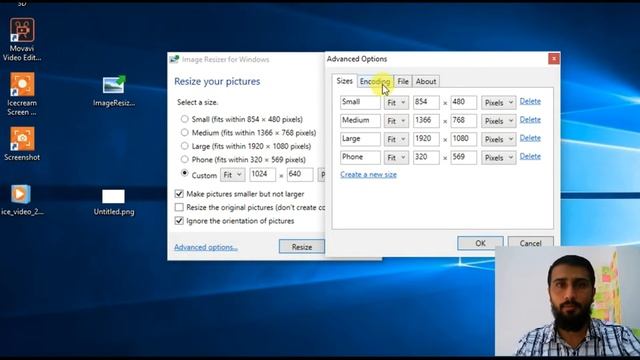640x360 pixels.
Task: Open Pixels dropdown in Small row
Action: (498, 102)
